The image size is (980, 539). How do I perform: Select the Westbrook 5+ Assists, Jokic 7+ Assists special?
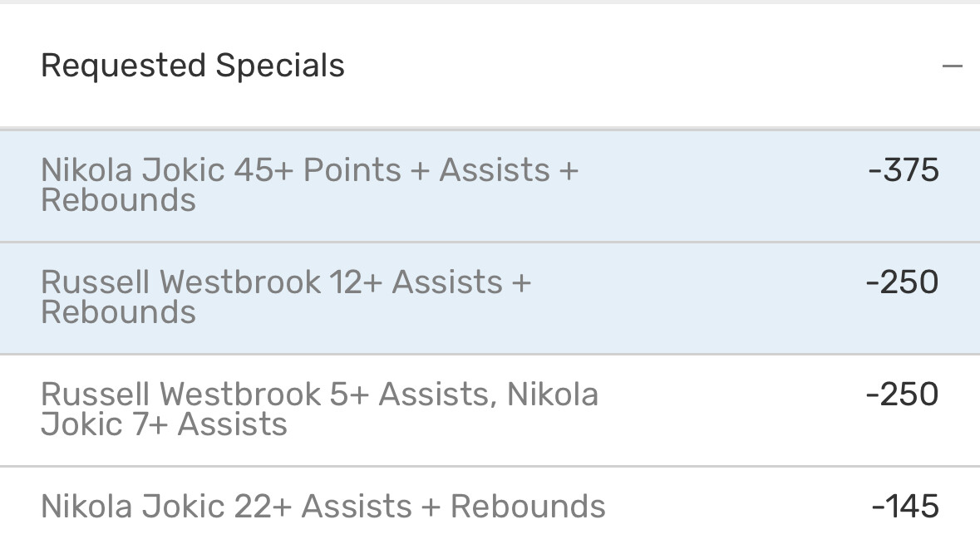pos(490,409)
